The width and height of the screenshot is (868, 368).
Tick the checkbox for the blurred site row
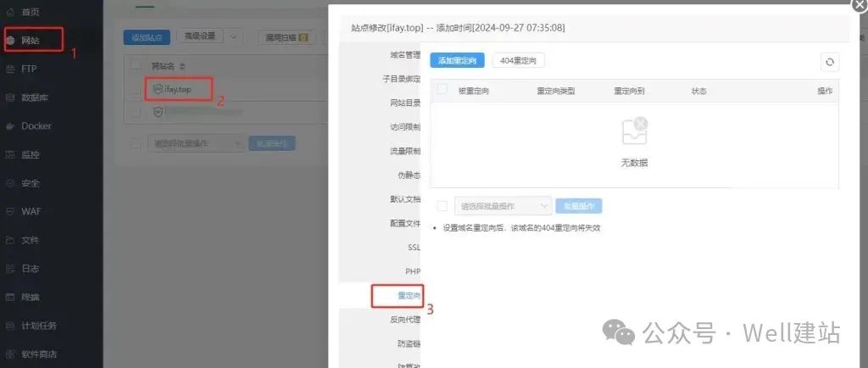click(x=136, y=112)
